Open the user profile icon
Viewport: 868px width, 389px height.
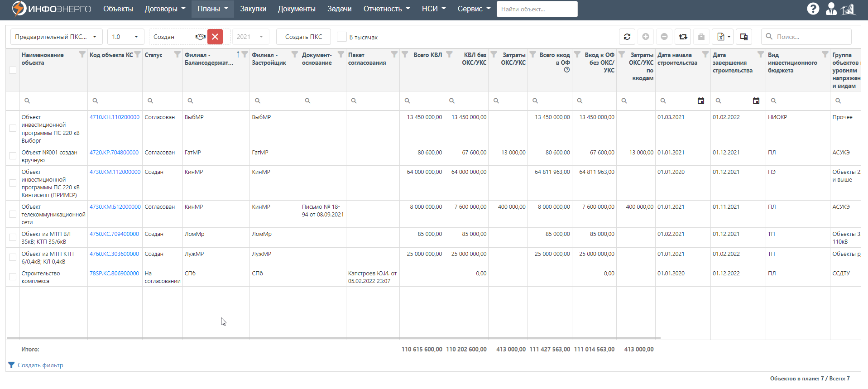coord(831,9)
